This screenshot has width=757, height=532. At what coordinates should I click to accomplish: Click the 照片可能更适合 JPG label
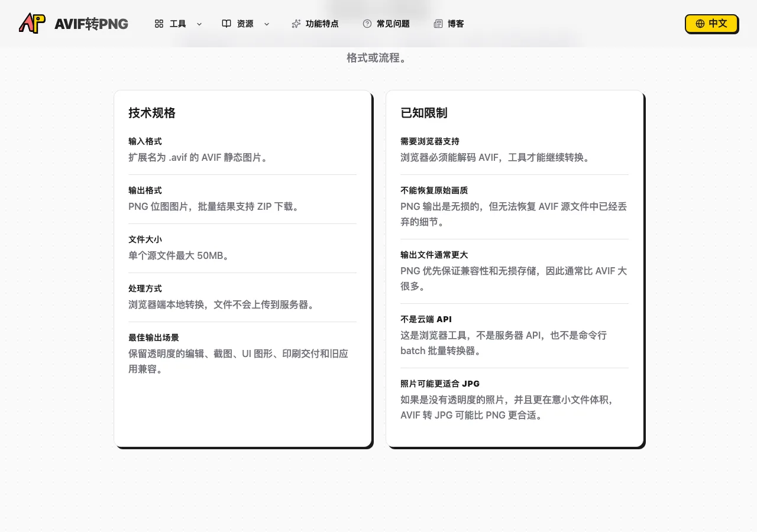[440, 384]
